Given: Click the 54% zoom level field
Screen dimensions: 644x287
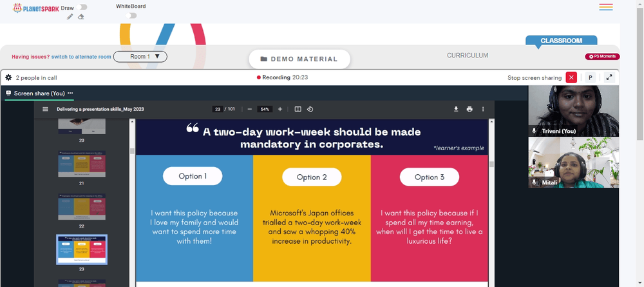Looking at the screenshot, I should pyautogui.click(x=265, y=110).
